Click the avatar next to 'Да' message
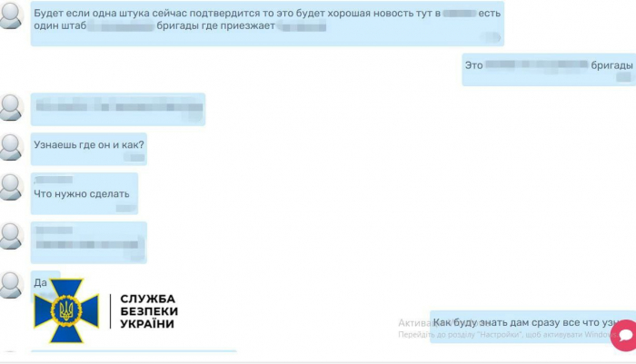This screenshot has height=364, width=636. pyautogui.click(x=11, y=283)
